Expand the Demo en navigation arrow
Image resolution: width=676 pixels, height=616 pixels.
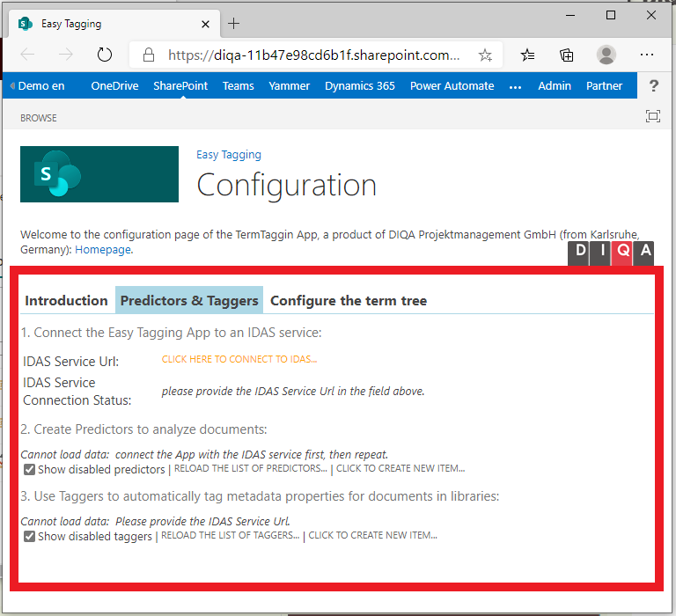12,86
